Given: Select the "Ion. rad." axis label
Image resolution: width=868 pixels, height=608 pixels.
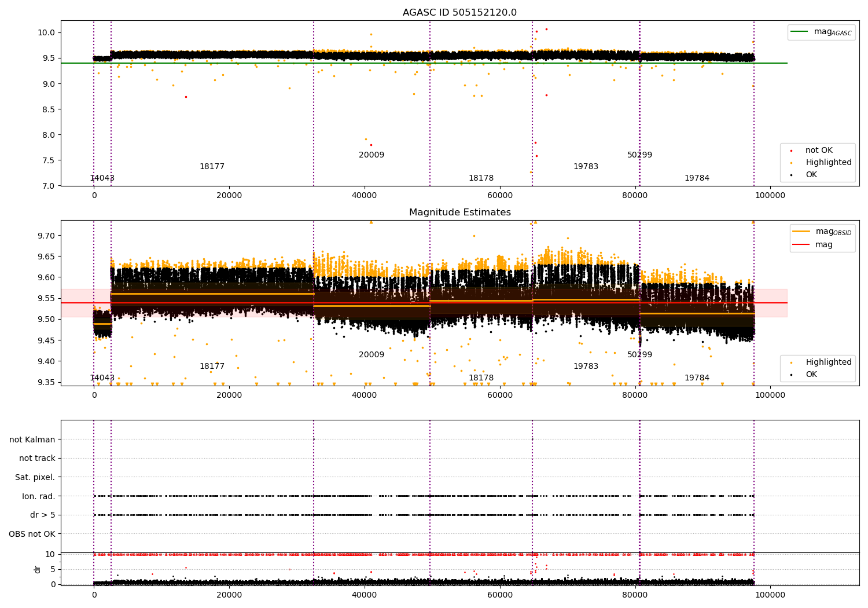Looking at the screenshot, I should click(x=38, y=496).
